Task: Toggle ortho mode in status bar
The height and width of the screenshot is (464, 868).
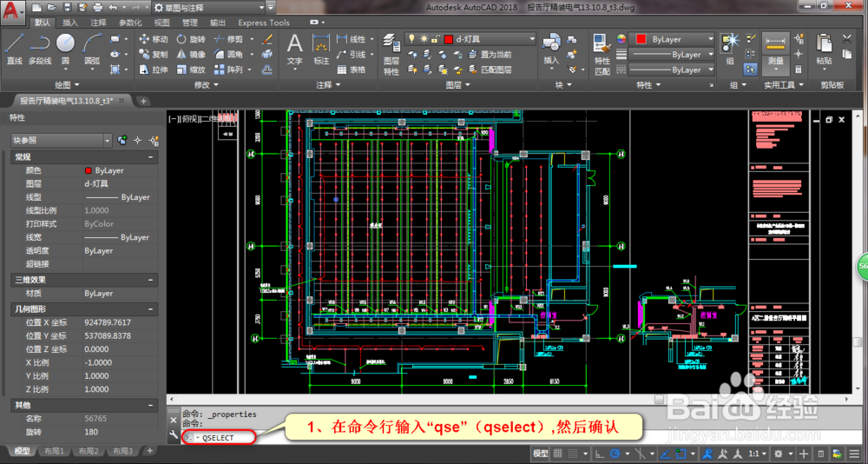Action: (x=600, y=453)
